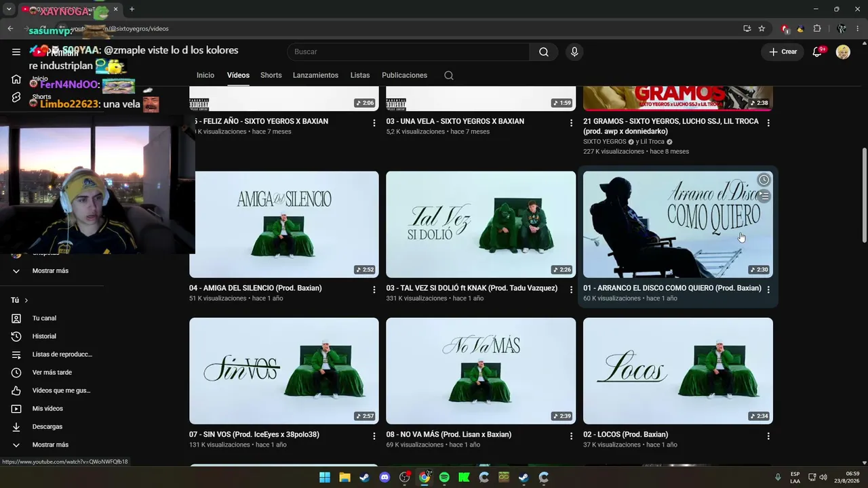Open Spotify from the taskbar
868x488 pixels.
(x=444, y=477)
